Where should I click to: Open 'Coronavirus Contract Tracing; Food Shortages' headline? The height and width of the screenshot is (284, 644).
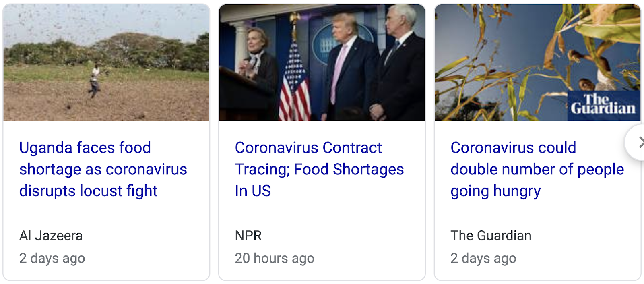click(x=319, y=169)
